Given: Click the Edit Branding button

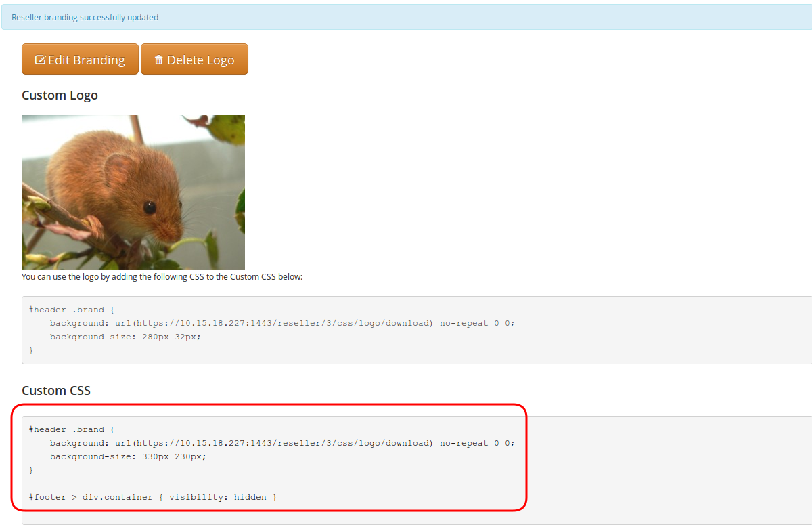Looking at the screenshot, I should tap(80, 60).
